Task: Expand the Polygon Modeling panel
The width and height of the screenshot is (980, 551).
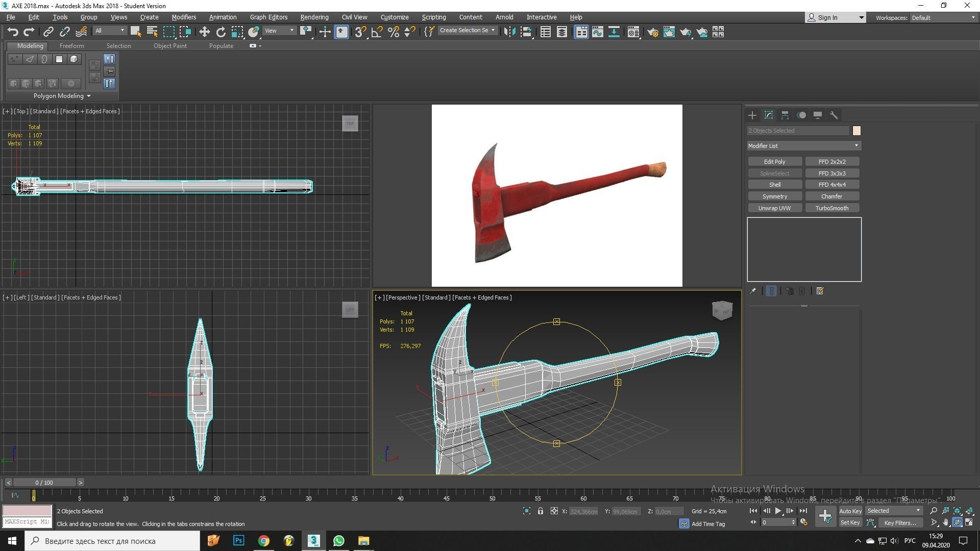Action: [x=62, y=96]
